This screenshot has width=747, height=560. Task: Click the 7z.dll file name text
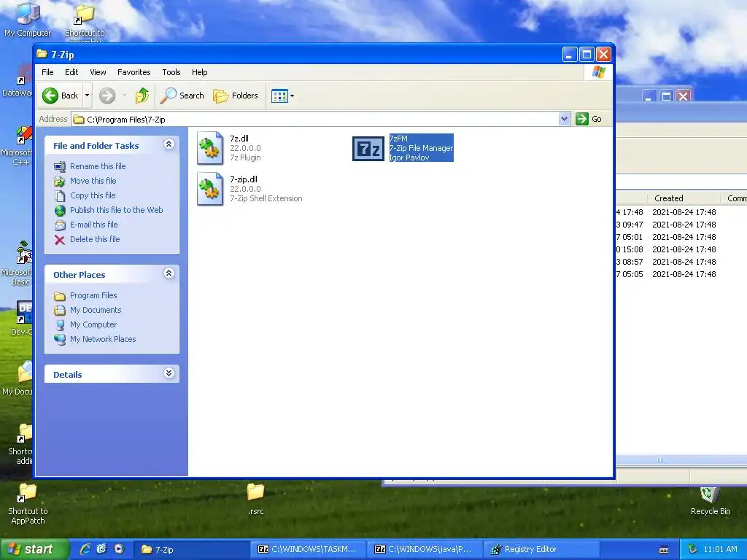239,139
